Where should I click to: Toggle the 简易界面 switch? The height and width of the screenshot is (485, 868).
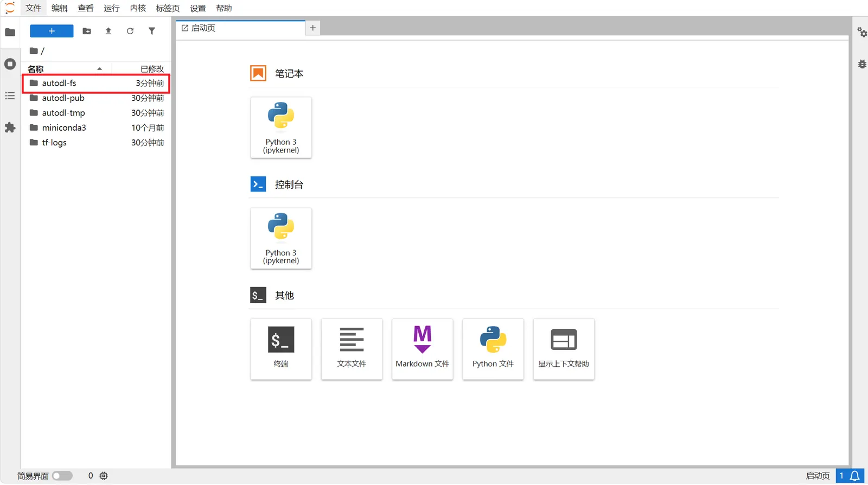pyautogui.click(x=62, y=476)
